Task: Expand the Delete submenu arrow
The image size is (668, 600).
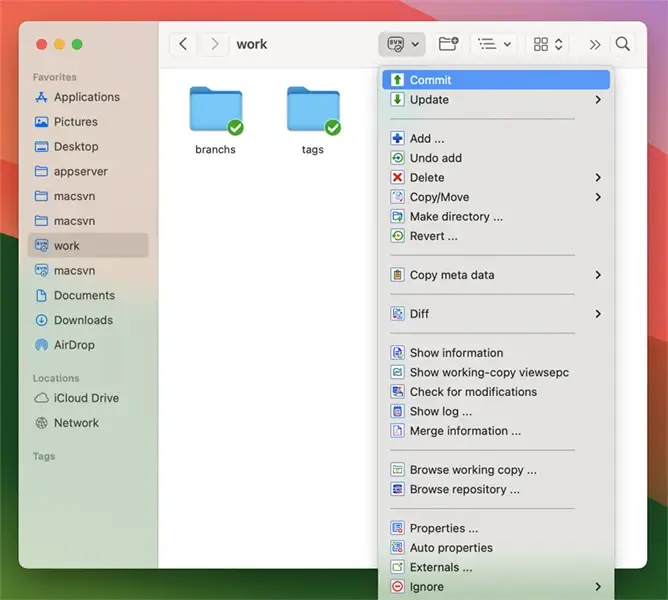Action: tap(598, 177)
